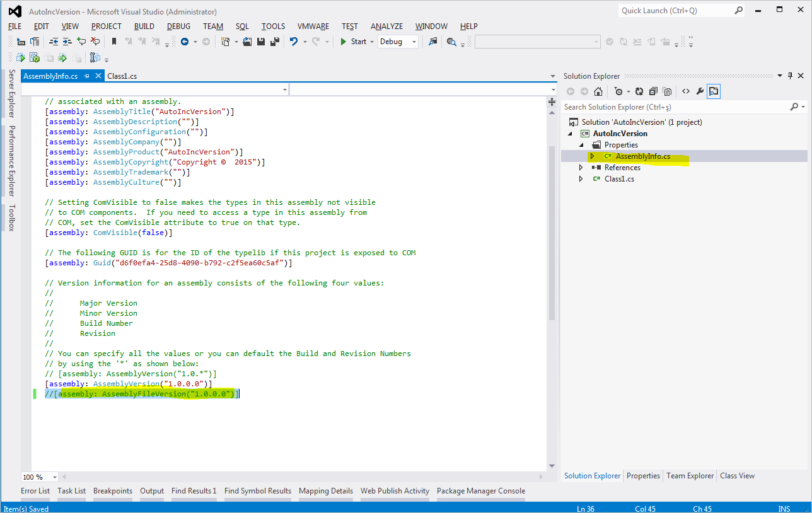
Task: Toggle pin on AssemblyInfo.cs tab
Action: click(x=87, y=76)
